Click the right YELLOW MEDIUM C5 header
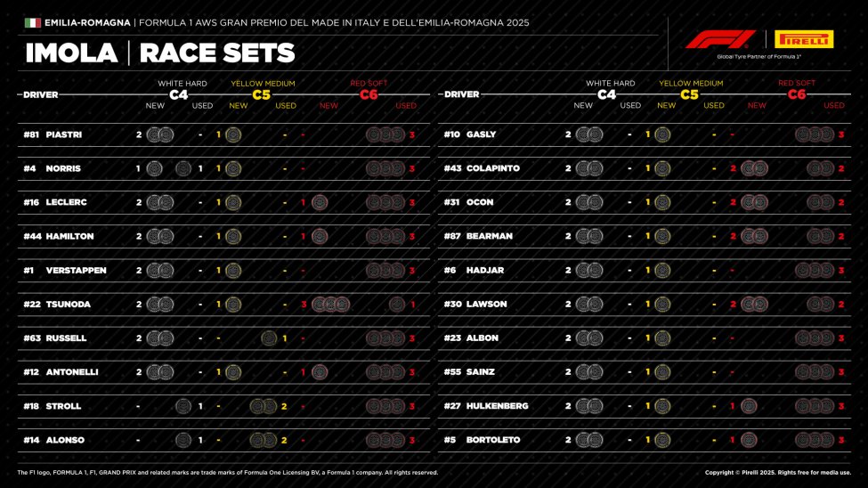This screenshot has height=488, width=868. coord(690,89)
